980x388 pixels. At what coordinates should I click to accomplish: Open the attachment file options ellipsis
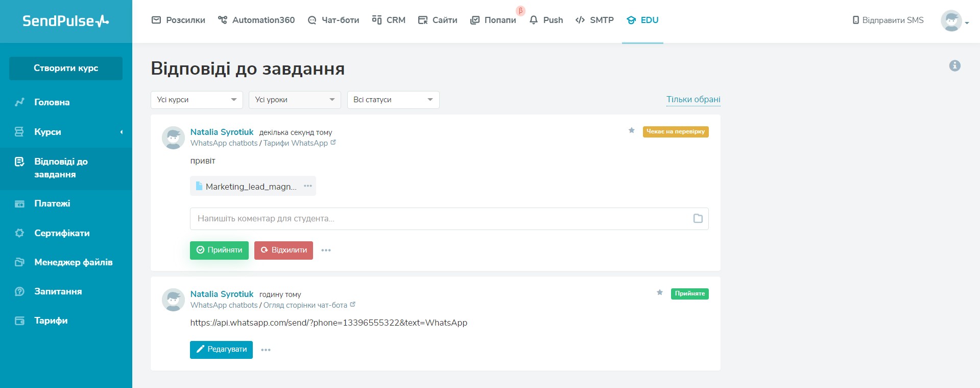pyautogui.click(x=308, y=186)
